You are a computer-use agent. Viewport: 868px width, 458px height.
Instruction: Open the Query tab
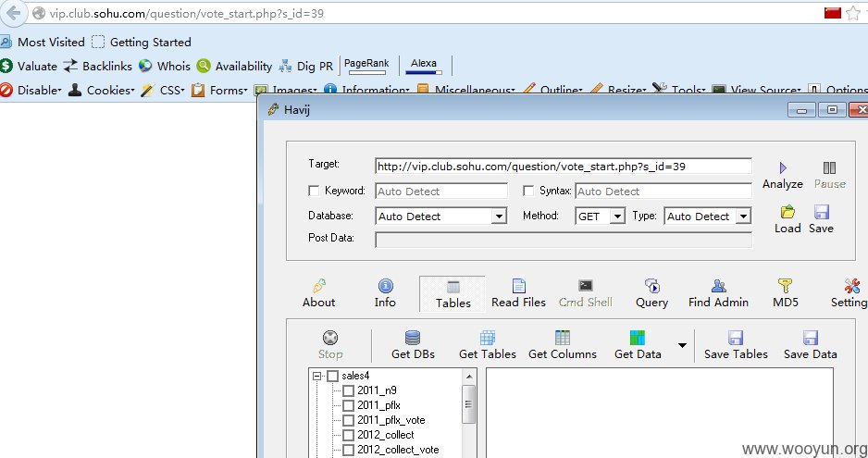[652, 293]
